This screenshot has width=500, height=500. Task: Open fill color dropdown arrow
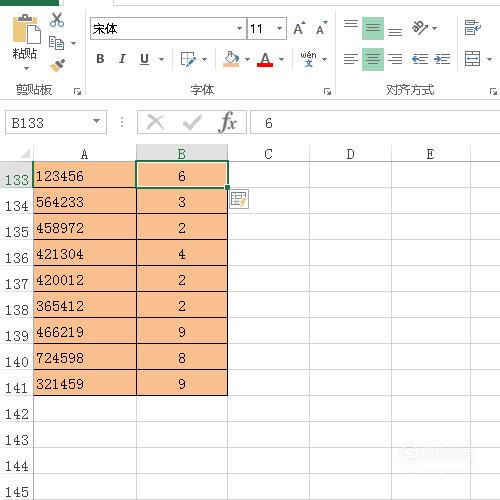coord(247,59)
